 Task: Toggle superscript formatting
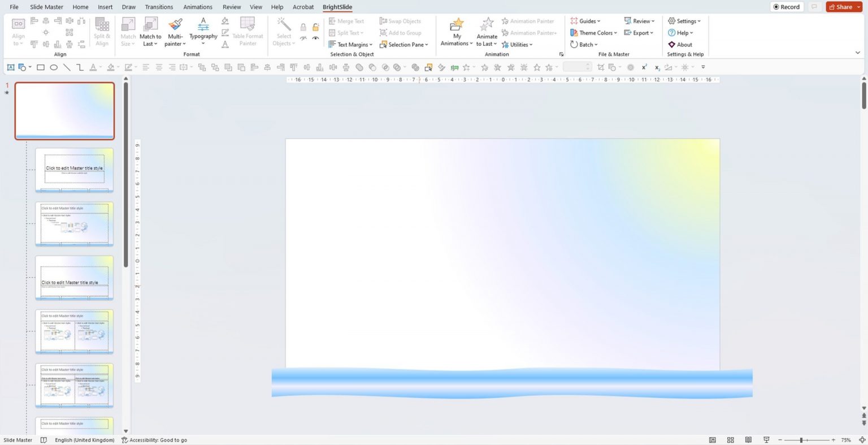644,67
